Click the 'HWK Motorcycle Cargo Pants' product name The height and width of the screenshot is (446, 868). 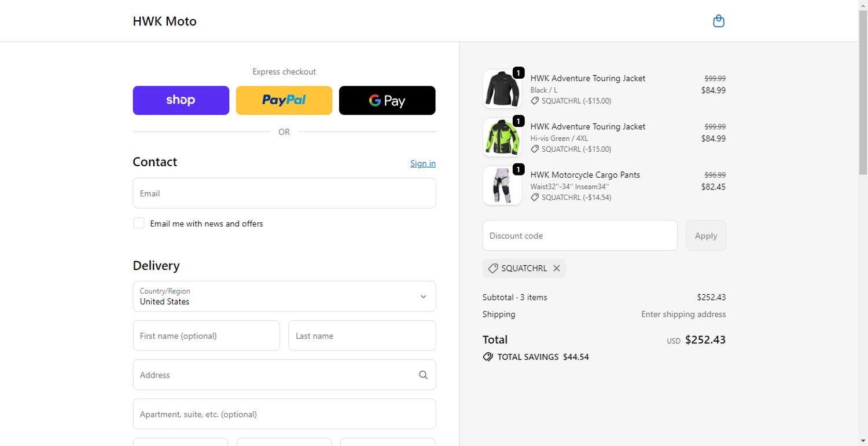585,175
